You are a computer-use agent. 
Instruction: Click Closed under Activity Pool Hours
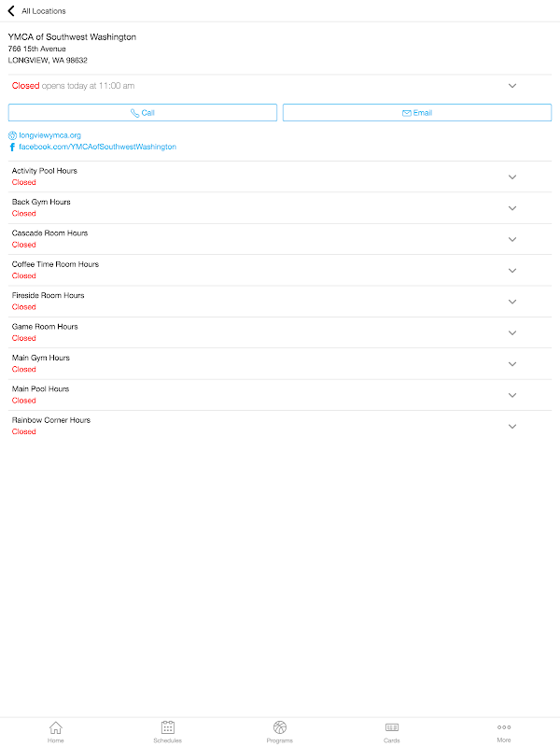click(x=24, y=182)
